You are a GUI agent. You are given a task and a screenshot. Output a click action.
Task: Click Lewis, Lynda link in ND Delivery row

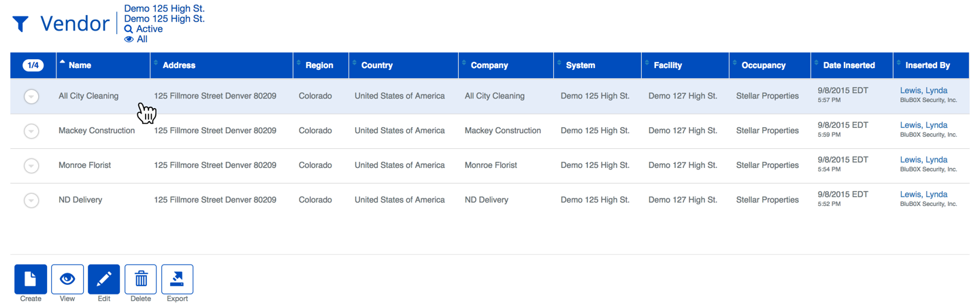click(924, 194)
